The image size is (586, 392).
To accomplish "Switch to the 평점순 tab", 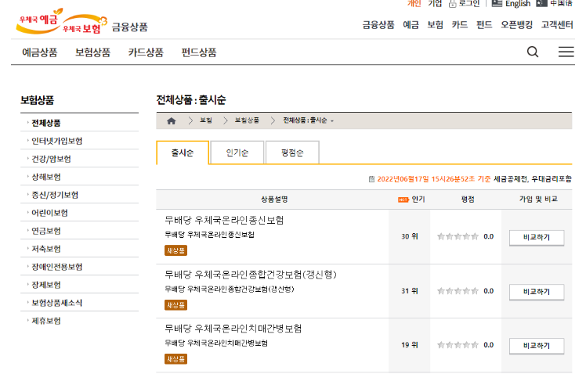I will [292, 153].
